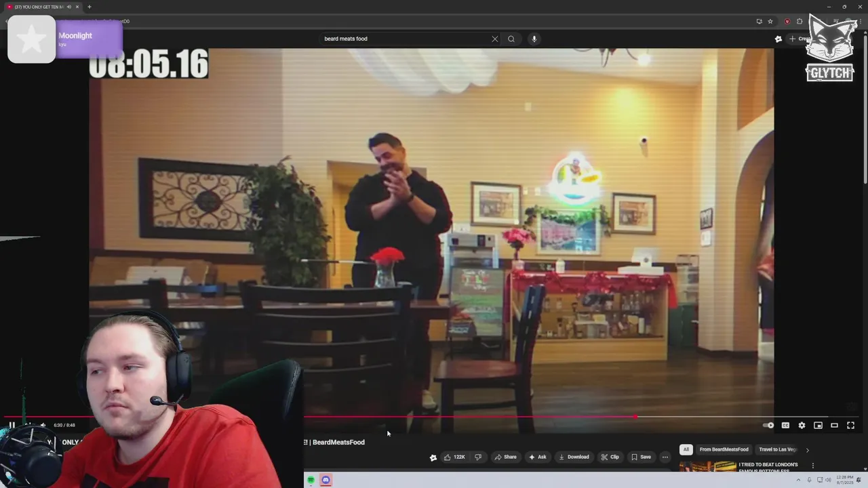This screenshot has width=868, height=488.
Task: Start voice search with microphone
Action: coord(534,39)
